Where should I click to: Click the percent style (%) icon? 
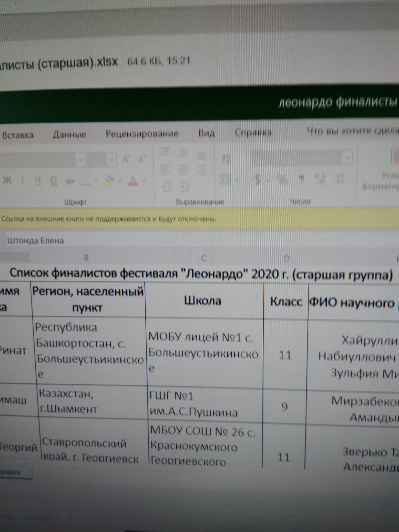[282, 180]
